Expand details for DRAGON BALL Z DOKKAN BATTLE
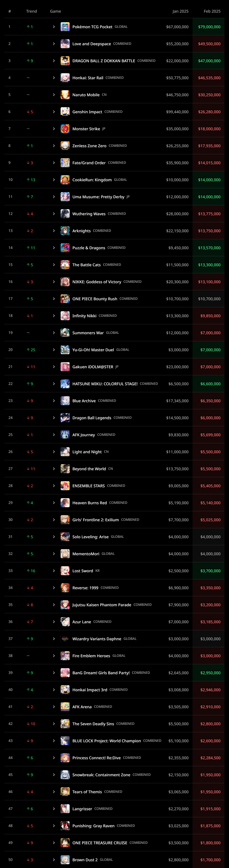Viewport: 229px width, 868px height. pos(54,61)
